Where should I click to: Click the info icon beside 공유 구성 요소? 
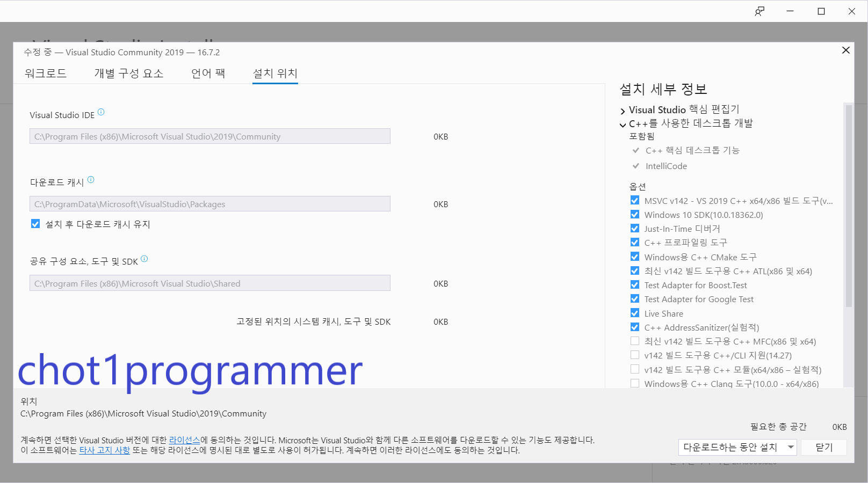(144, 258)
